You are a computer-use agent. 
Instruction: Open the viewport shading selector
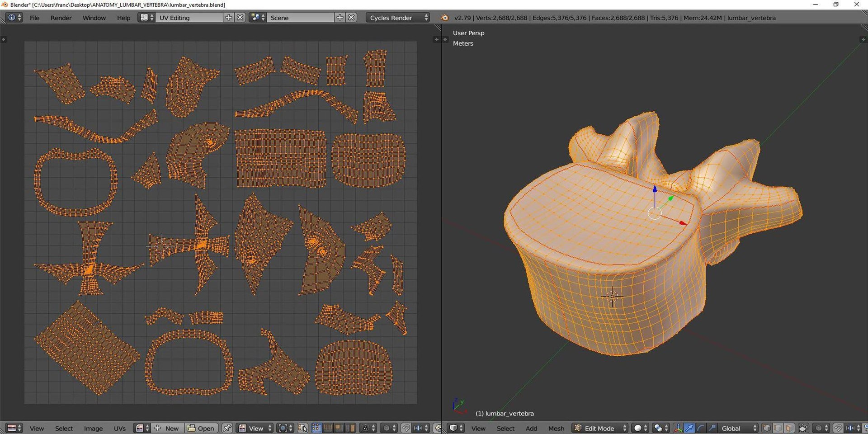640,428
